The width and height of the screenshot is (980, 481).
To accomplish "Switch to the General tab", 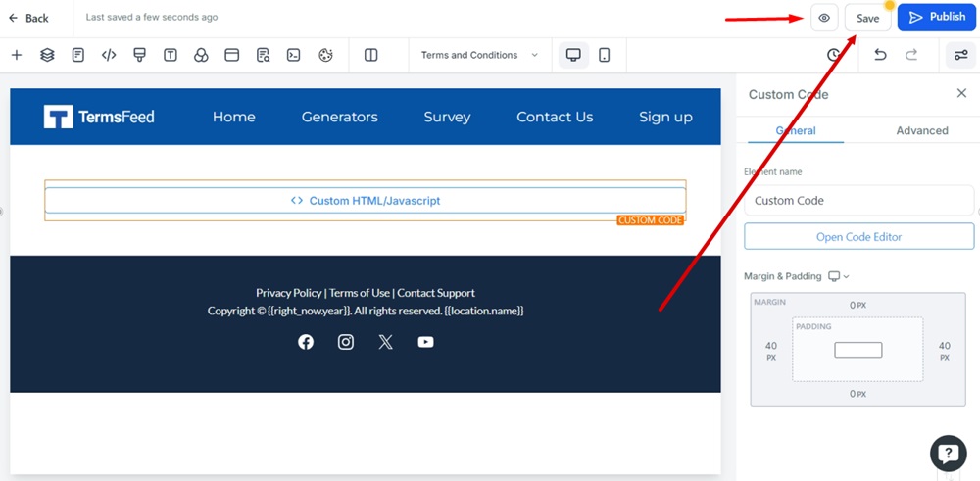I will tap(796, 130).
